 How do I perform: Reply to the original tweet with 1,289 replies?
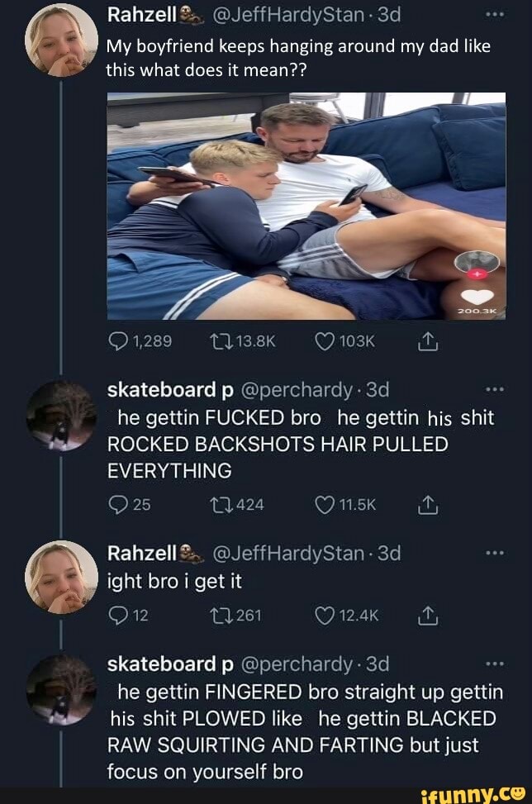pyautogui.click(x=118, y=341)
